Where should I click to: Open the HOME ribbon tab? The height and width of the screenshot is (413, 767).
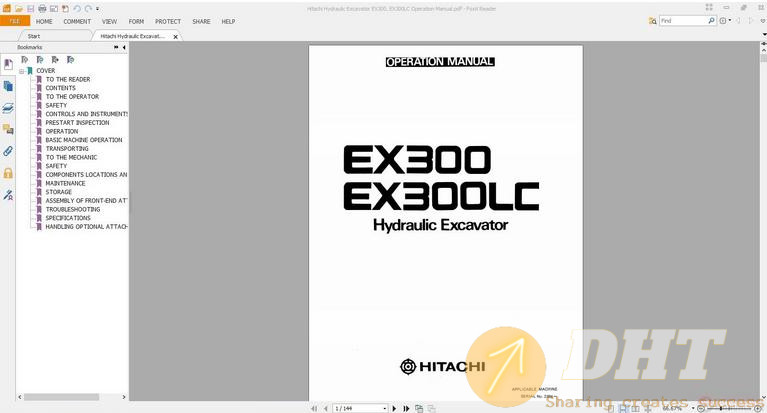[x=44, y=22]
